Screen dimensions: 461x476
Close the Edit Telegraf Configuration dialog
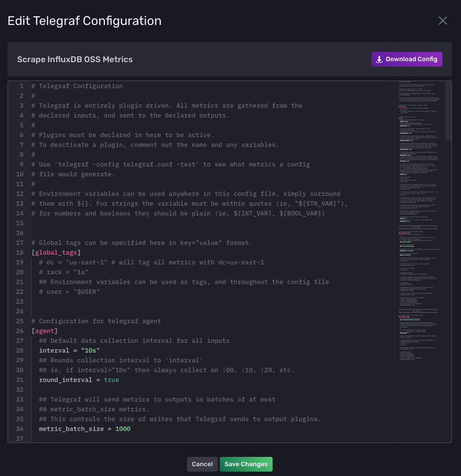pyautogui.click(x=442, y=21)
